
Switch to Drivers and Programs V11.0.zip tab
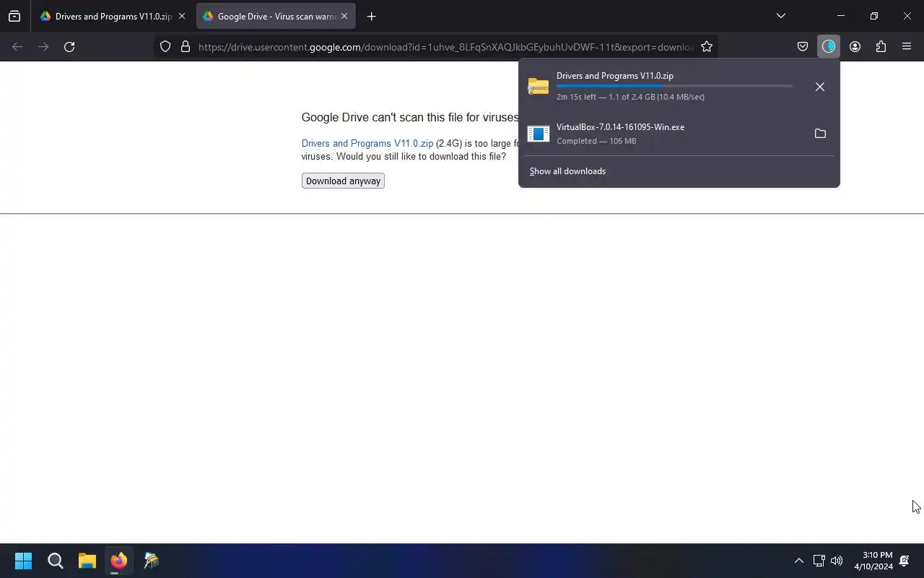(112, 16)
